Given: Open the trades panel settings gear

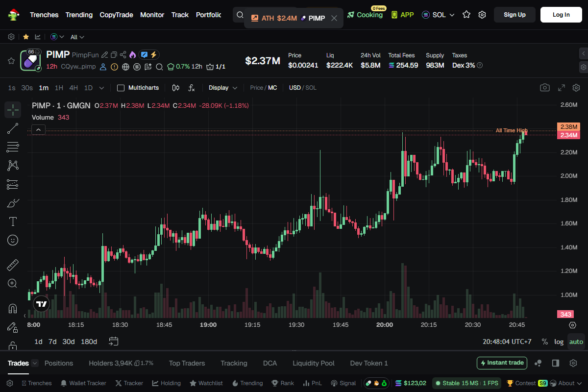Looking at the screenshot, I should (573, 363).
